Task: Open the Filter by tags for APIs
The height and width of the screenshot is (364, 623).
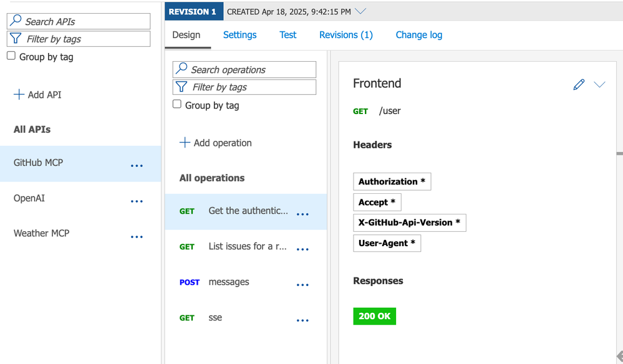Action: pos(79,39)
